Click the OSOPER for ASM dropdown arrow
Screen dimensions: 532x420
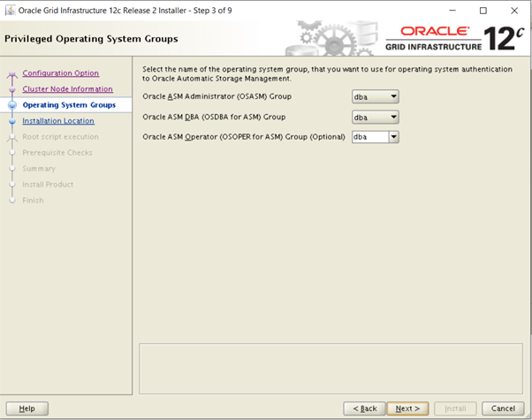pos(394,137)
